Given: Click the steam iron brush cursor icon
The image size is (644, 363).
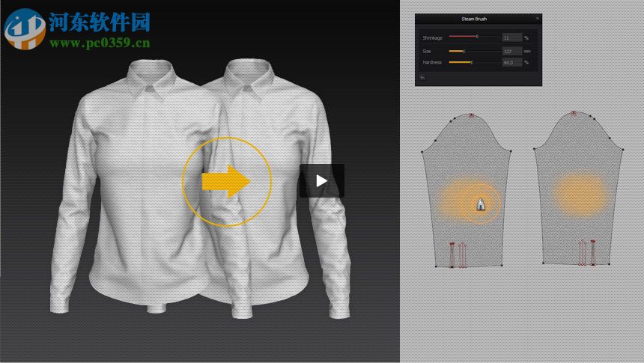Looking at the screenshot, I should coord(481,204).
